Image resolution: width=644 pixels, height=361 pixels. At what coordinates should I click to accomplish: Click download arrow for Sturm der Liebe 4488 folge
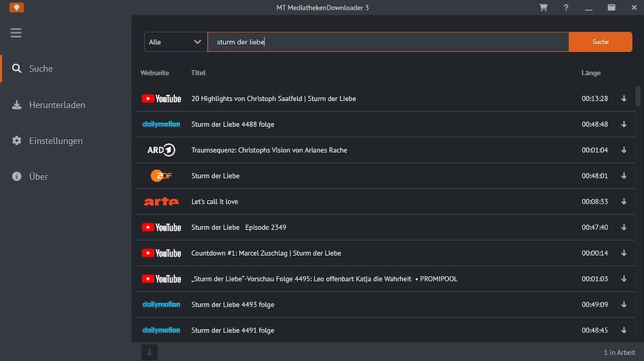pos(624,125)
